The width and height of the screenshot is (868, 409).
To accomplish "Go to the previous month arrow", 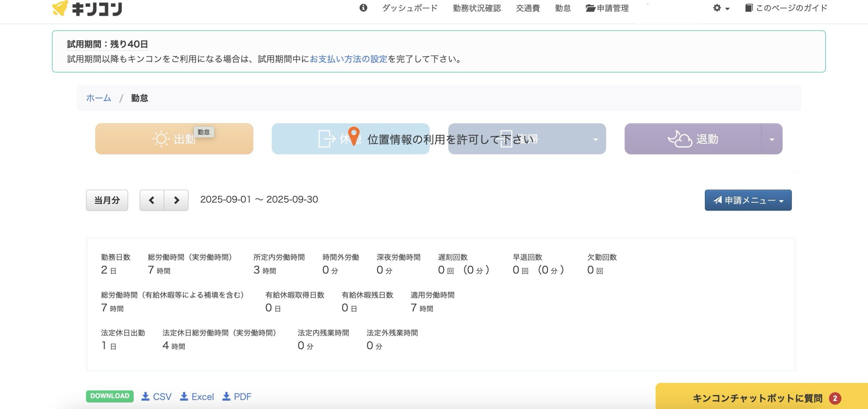I will click(x=152, y=200).
